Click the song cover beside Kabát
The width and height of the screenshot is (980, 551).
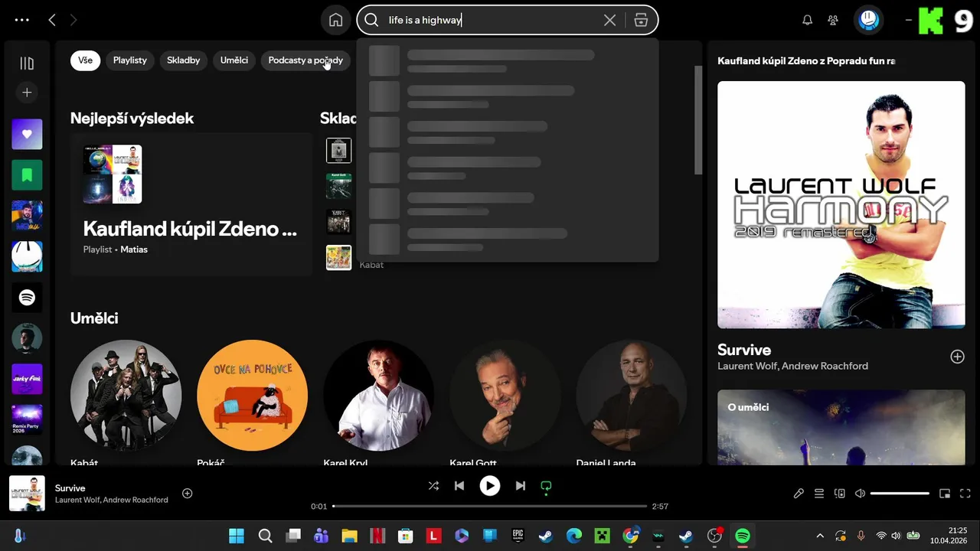click(x=338, y=258)
